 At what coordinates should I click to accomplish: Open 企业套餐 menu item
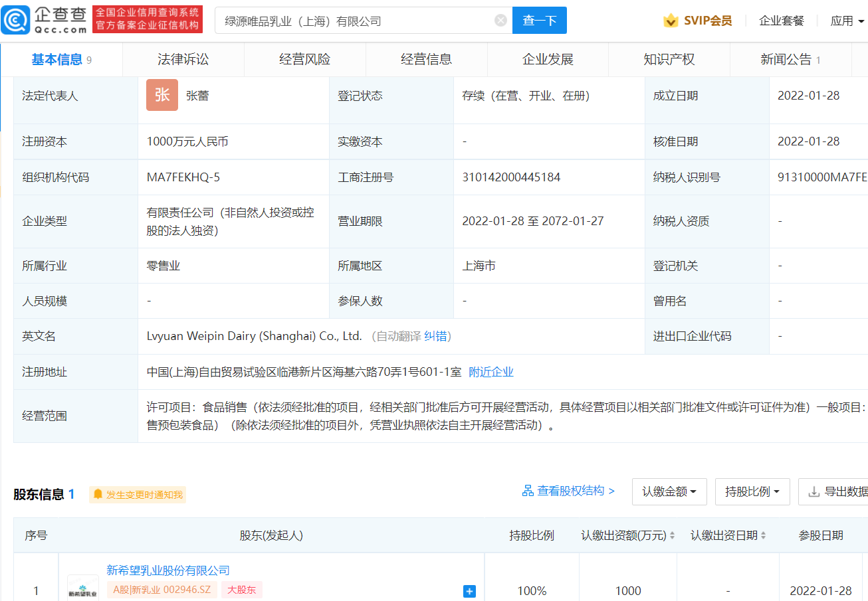click(782, 21)
